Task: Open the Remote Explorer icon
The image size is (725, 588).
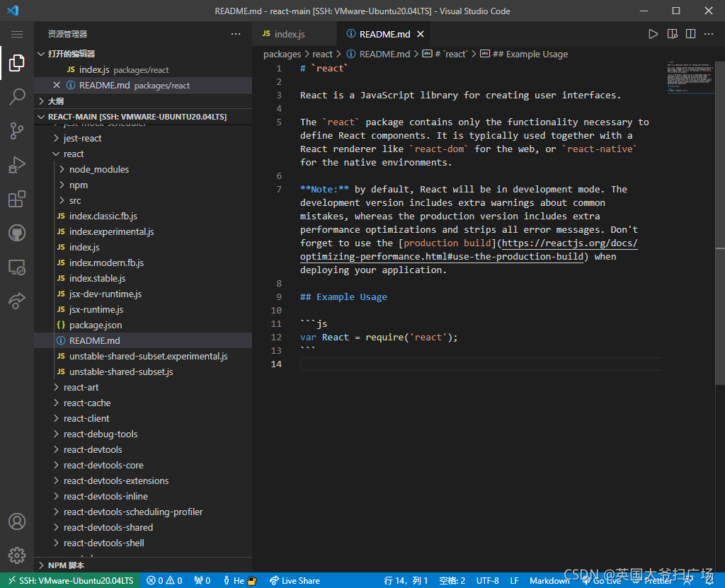Action: pos(17,267)
